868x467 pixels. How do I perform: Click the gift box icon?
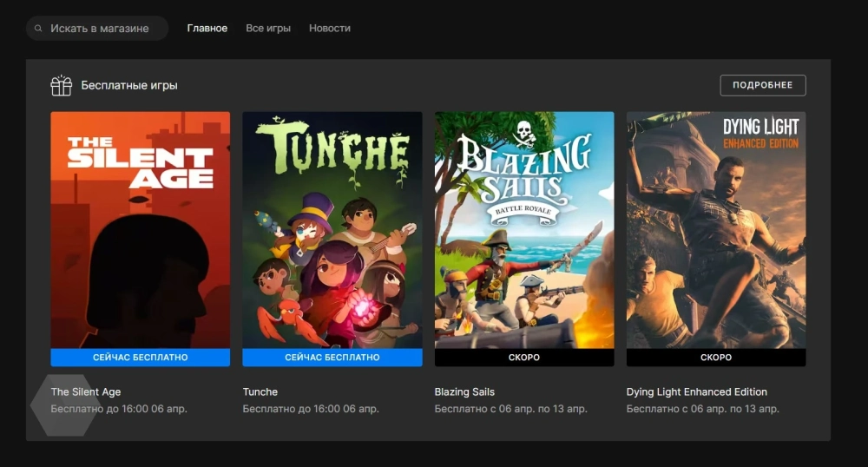click(61, 85)
